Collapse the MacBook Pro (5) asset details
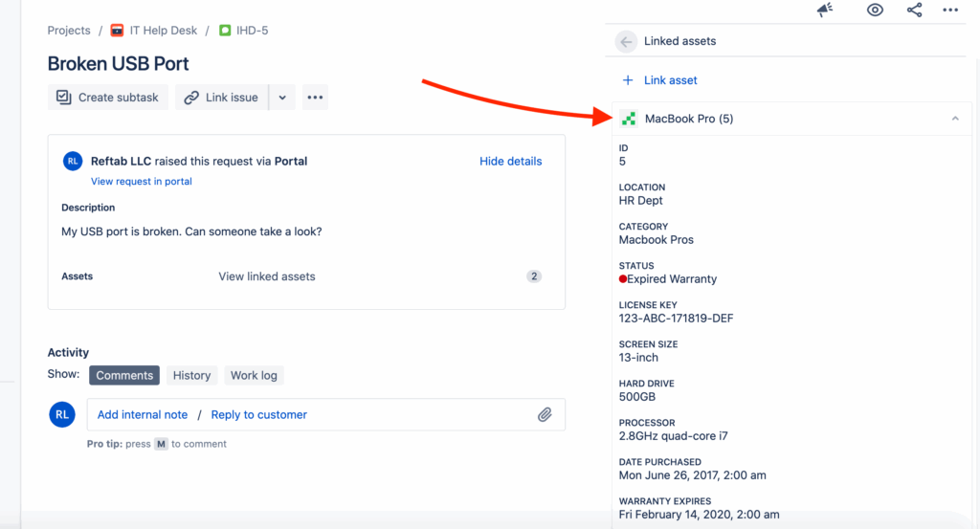 (955, 119)
